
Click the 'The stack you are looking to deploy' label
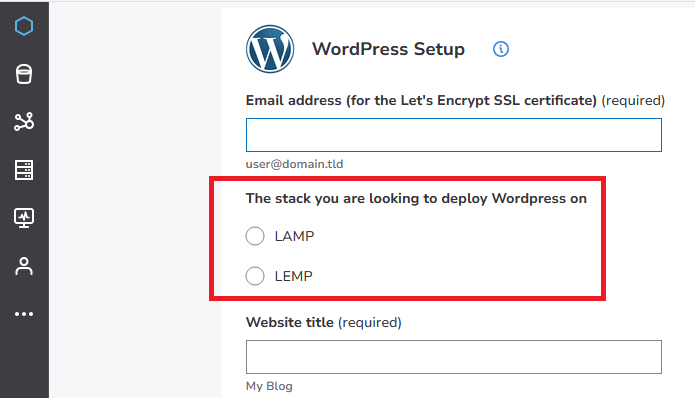coord(416,198)
